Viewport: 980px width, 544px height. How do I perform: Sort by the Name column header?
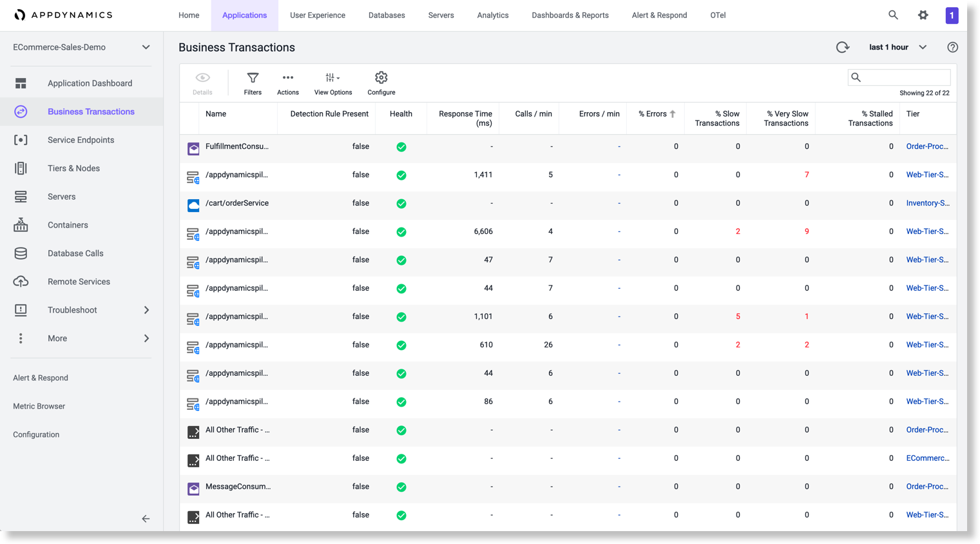[x=216, y=114]
